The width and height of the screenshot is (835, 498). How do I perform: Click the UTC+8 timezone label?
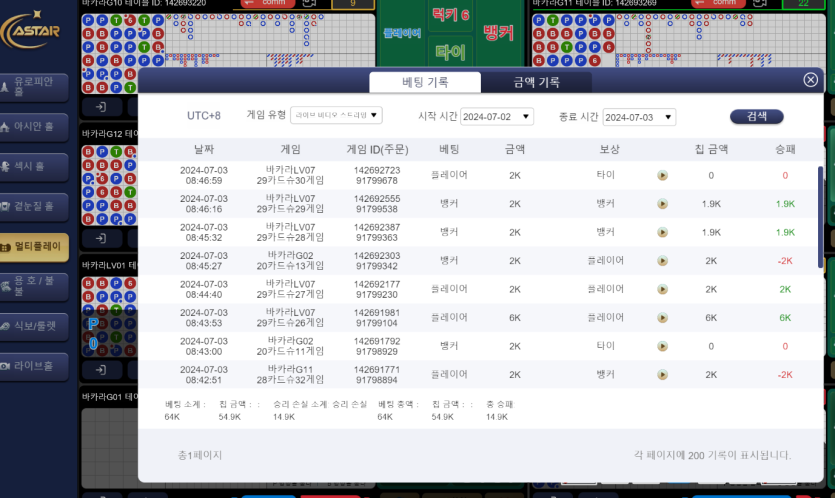pos(203,116)
